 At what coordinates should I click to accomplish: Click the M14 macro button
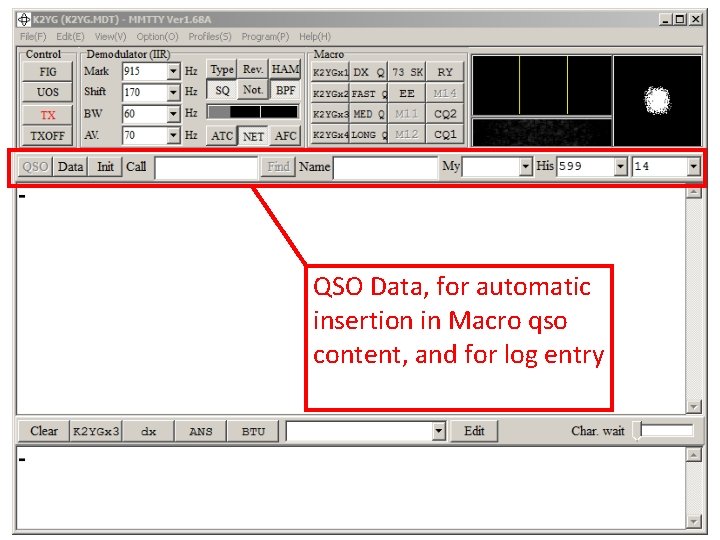coord(445,94)
